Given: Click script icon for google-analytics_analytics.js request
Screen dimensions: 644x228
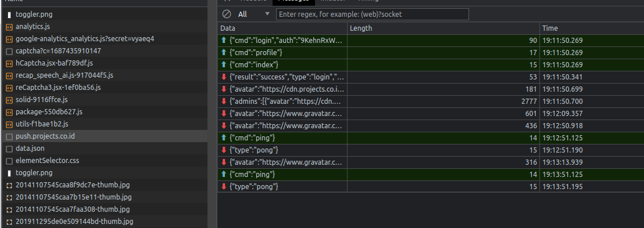Looking at the screenshot, I should 9,39.
